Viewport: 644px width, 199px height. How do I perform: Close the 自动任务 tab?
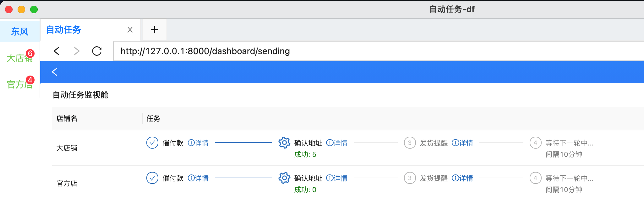pos(130,30)
